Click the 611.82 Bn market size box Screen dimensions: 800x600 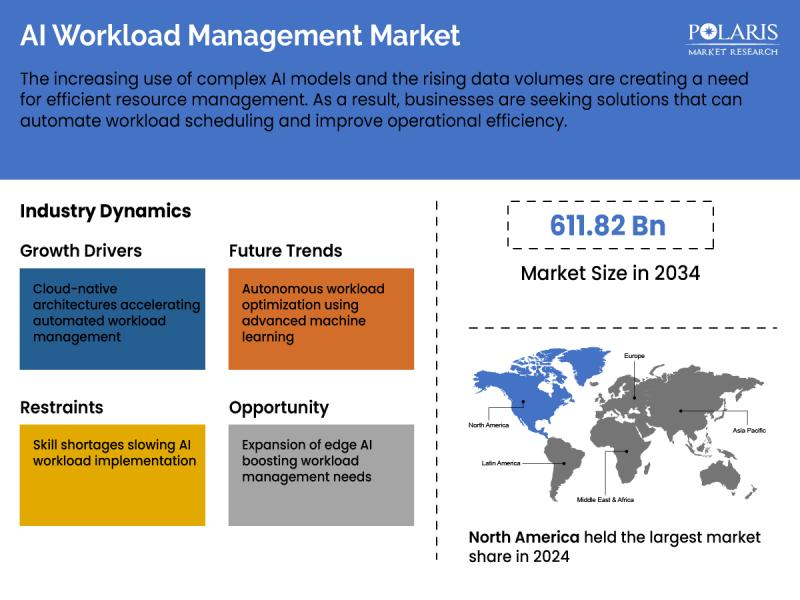coord(608,225)
